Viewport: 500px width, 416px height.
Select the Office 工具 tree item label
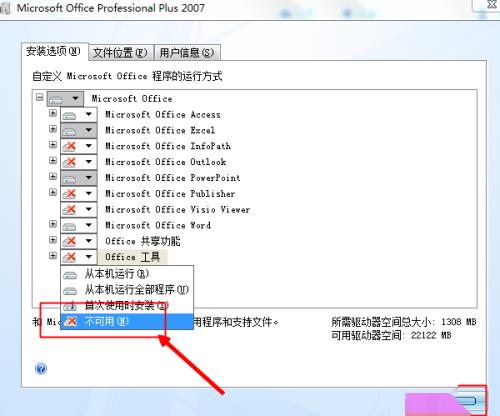[132, 257]
